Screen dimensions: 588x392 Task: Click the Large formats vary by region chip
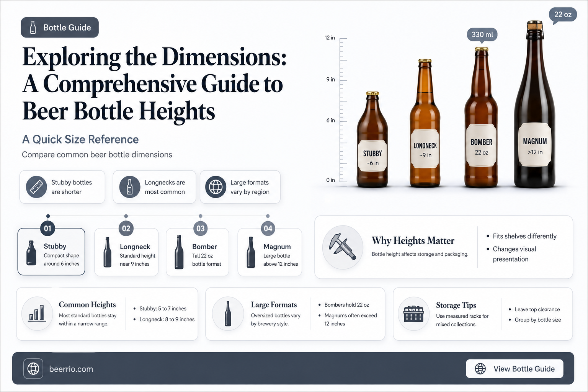point(240,187)
